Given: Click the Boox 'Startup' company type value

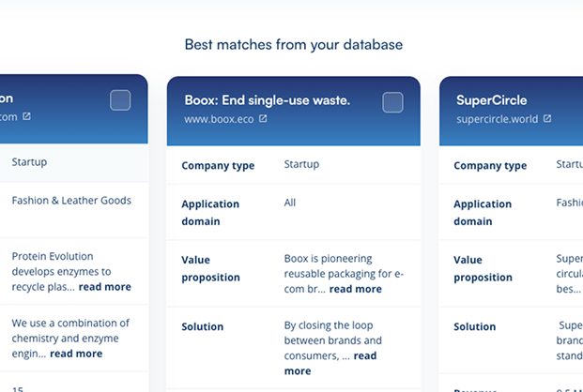Looking at the screenshot, I should [x=301, y=164].
